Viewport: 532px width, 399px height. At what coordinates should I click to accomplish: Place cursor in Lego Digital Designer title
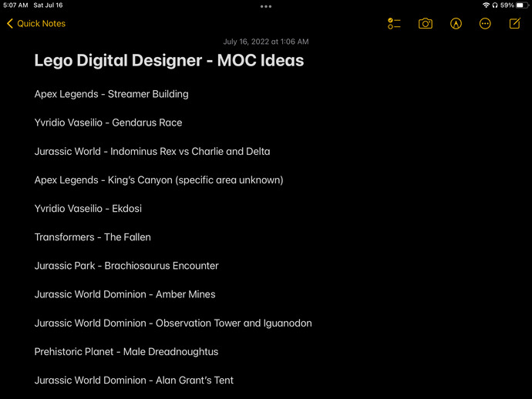(x=169, y=61)
